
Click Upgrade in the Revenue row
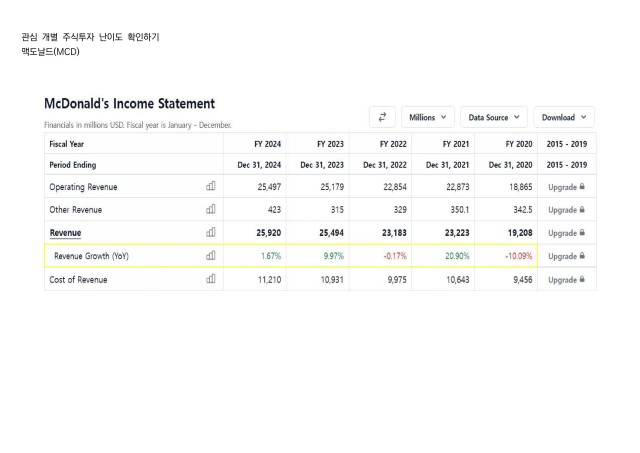[x=562, y=233]
